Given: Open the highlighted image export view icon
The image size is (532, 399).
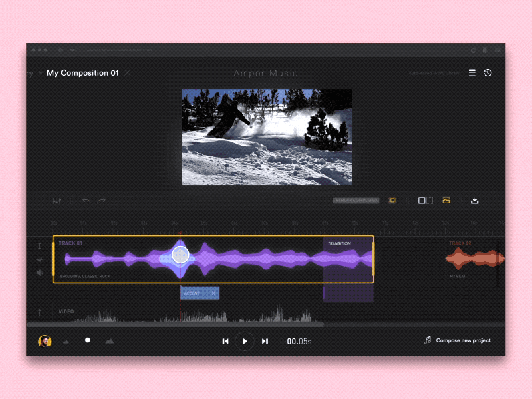Looking at the screenshot, I should [447, 200].
